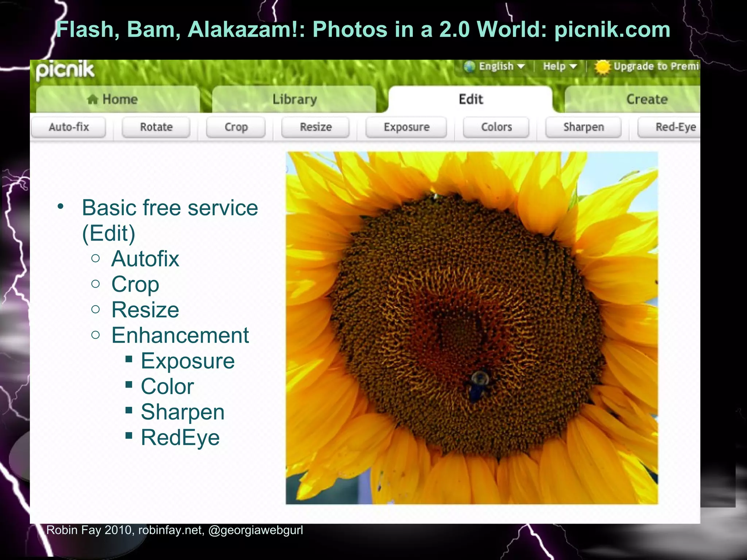Screen dimensions: 747x560
Task: Open the Resize tool
Action: point(316,127)
